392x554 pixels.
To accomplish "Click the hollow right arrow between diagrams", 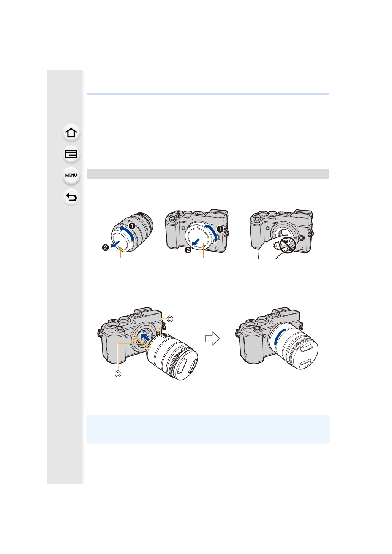I will pos(213,339).
